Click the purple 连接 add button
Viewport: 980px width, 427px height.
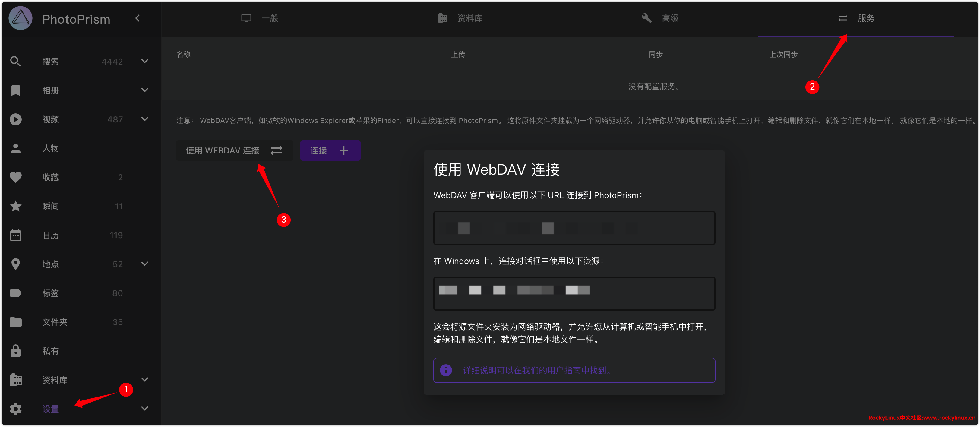pyautogui.click(x=330, y=151)
